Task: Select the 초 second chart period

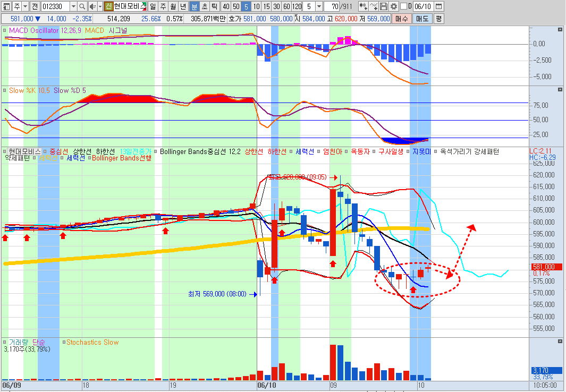Action: click(x=204, y=6)
